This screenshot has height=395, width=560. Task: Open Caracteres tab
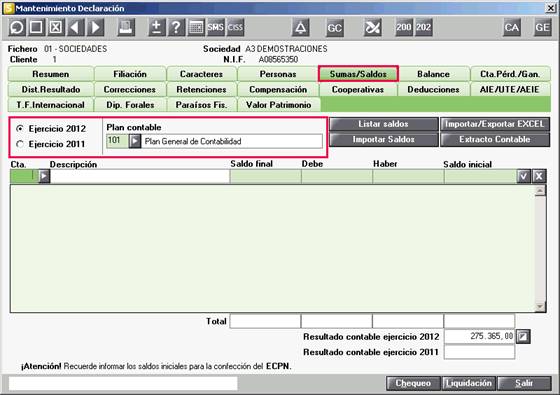(x=201, y=74)
